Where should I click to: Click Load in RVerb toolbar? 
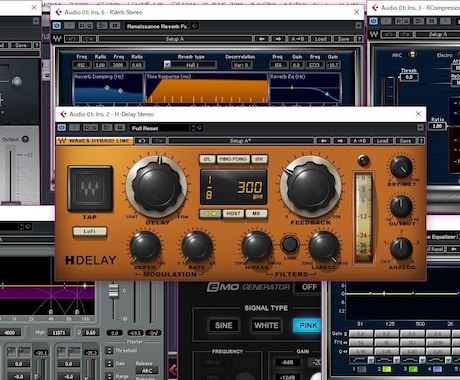point(320,39)
